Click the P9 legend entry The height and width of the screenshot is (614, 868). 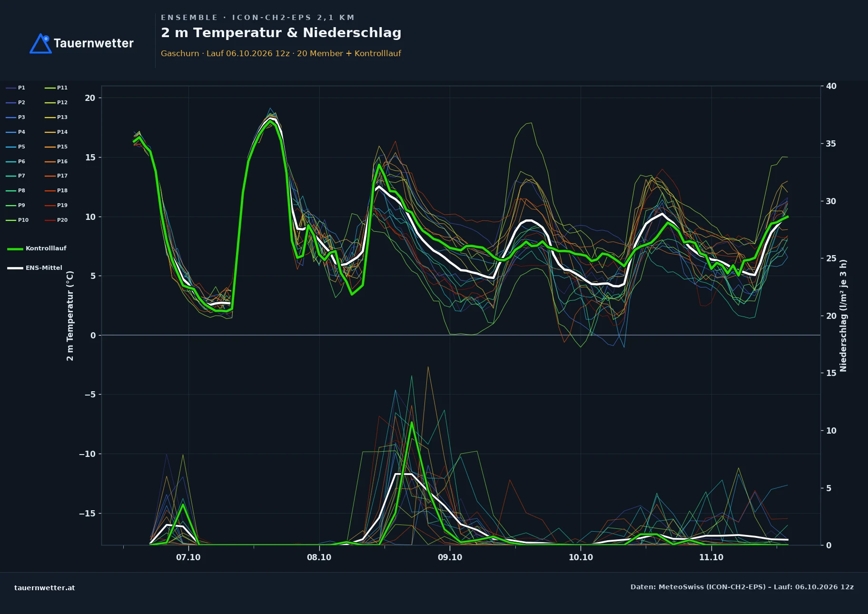[16, 205]
